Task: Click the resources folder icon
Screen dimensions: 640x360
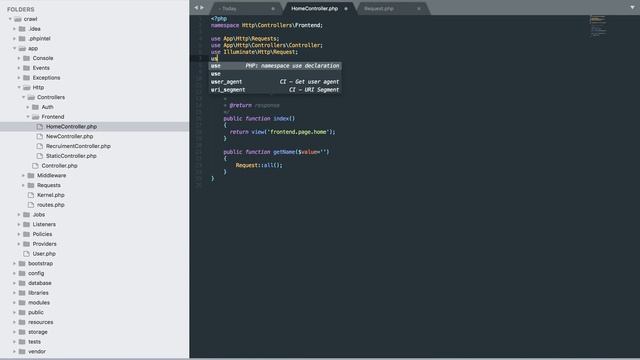Action: (22, 322)
